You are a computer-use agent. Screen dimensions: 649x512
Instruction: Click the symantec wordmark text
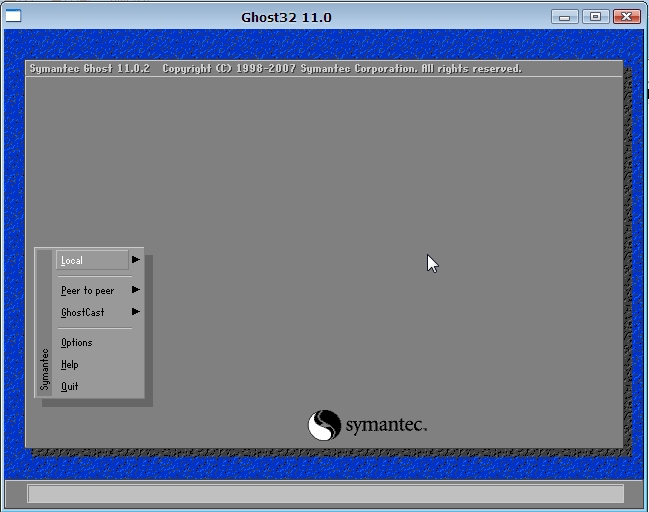tap(386, 426)
